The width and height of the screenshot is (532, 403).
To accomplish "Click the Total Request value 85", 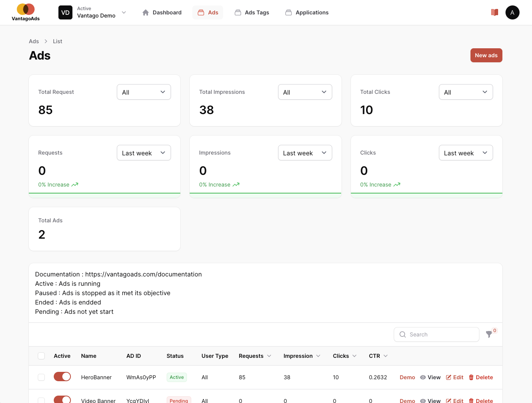I will point(46,110).
